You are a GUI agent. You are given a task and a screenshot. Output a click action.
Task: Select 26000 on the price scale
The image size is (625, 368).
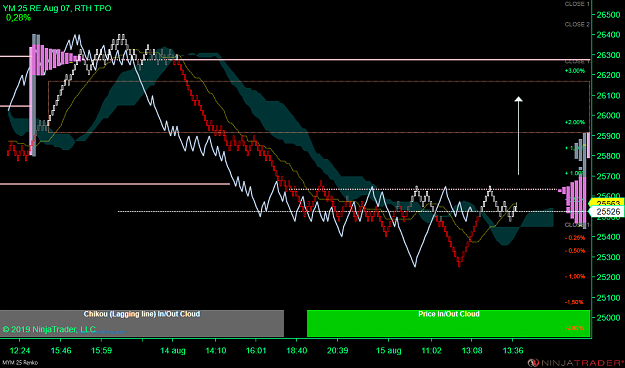click(x=608, y=116)
